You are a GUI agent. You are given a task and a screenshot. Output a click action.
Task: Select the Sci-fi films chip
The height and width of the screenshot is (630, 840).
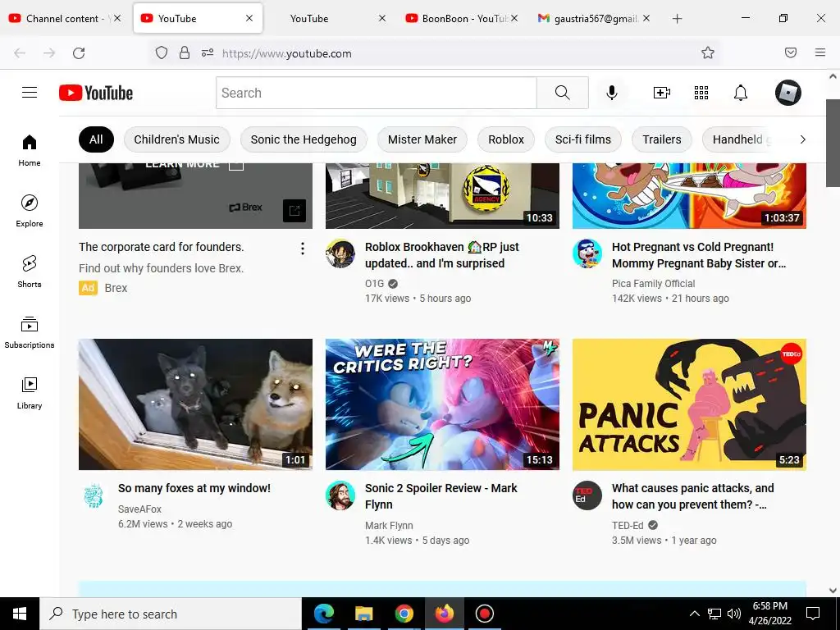point(583,139)
